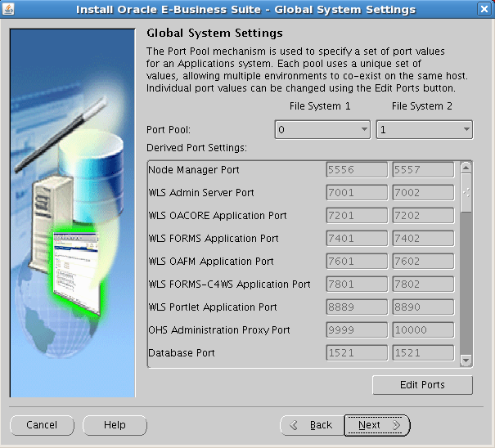This screenshot has height=448, width=495.
Task: Click the Edit Ports button
Action: pyautogui.click(x=422, y=385)
